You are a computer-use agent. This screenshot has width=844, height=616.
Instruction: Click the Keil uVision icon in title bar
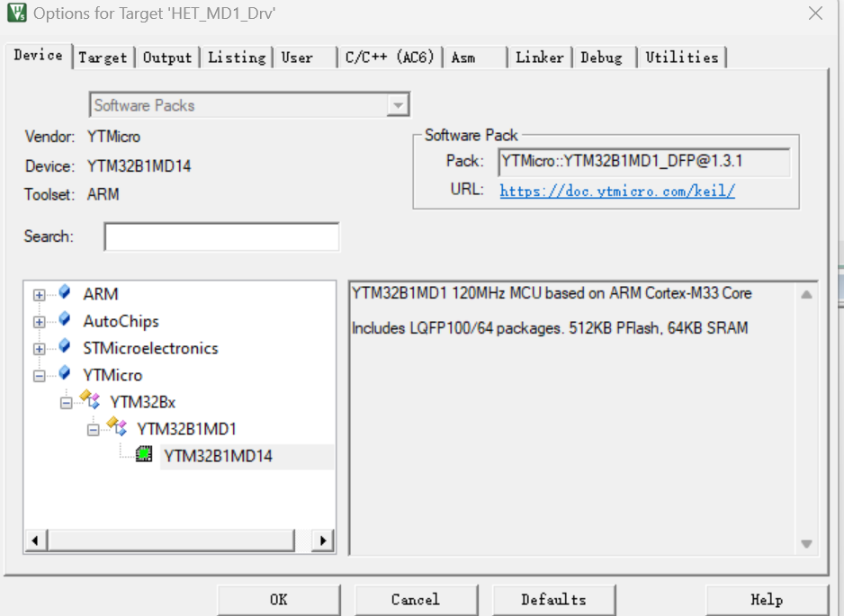pyautogui.click(x=17, y=13)
